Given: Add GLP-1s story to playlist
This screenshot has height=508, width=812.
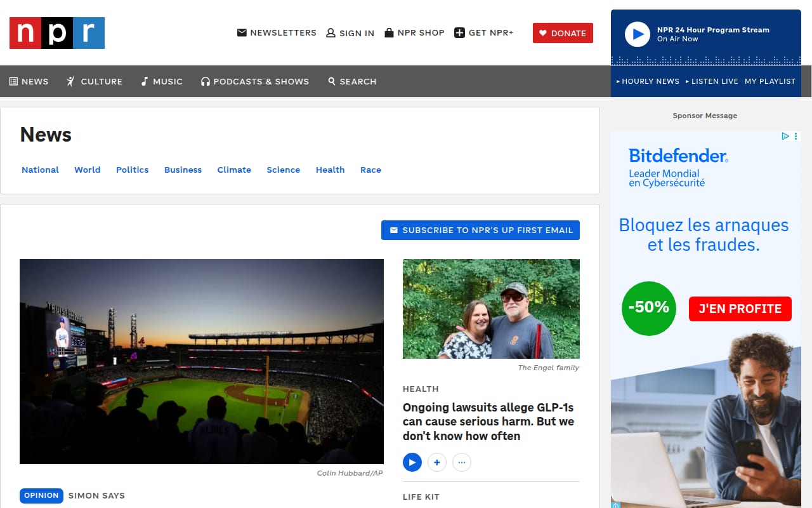Looking at the screenshot, I should pos(437,462).
